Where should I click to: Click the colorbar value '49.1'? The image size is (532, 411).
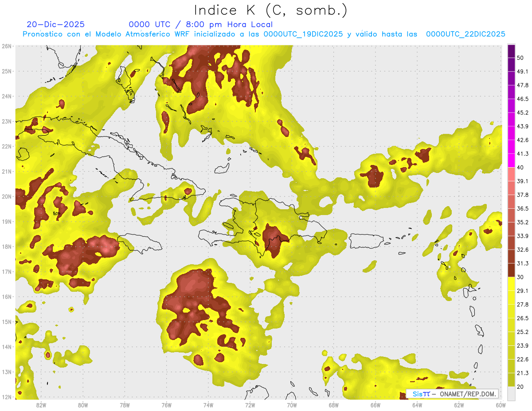point(523,71)
